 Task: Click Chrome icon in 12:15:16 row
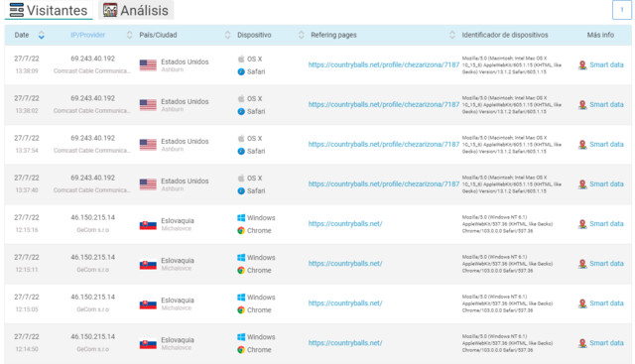pyautogui.click(x=241, y=231)
